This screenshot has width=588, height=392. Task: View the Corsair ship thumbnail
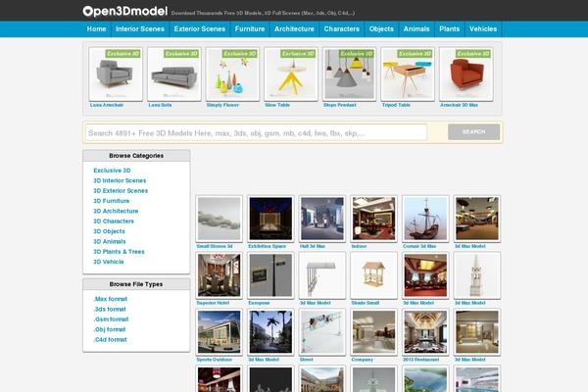pos(425,219)
